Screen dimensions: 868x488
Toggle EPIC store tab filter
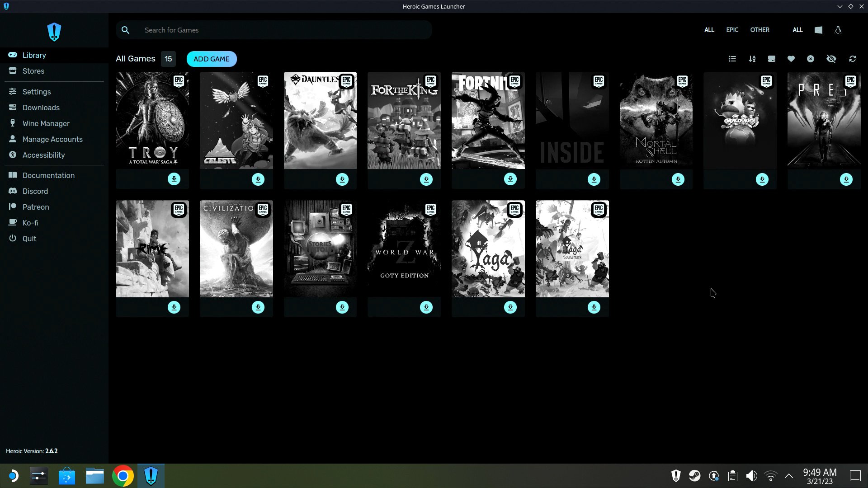click(732, 29)
